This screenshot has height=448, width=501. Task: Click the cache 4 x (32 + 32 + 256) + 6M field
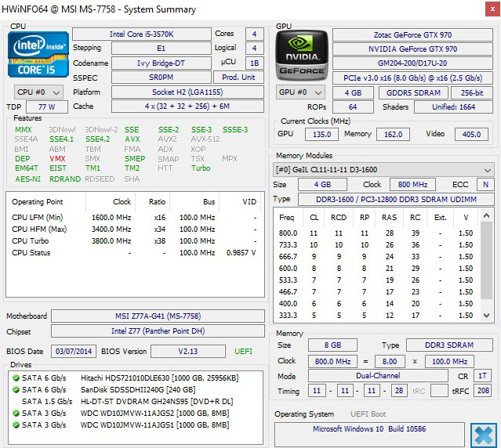click(187, 107)
